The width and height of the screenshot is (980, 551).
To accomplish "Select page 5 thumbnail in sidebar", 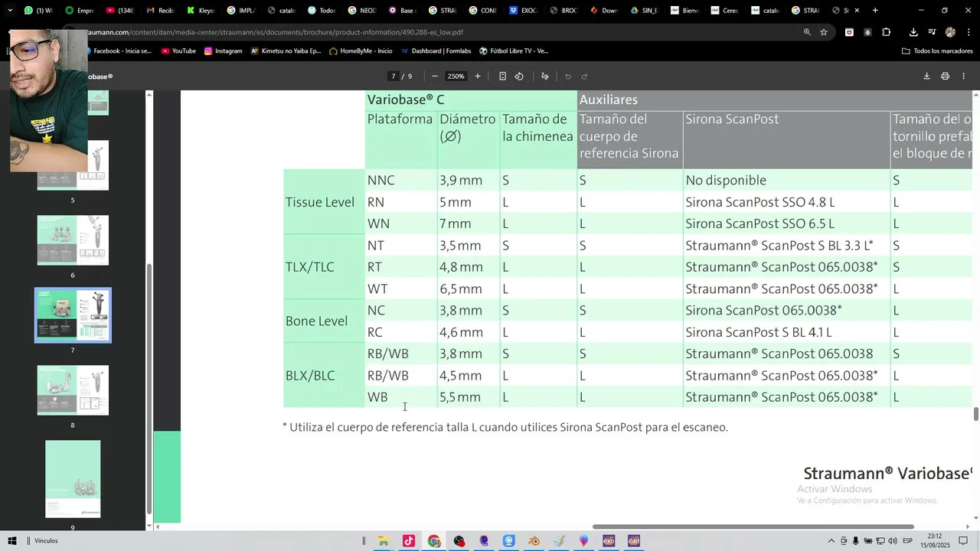I will (73, 165).
